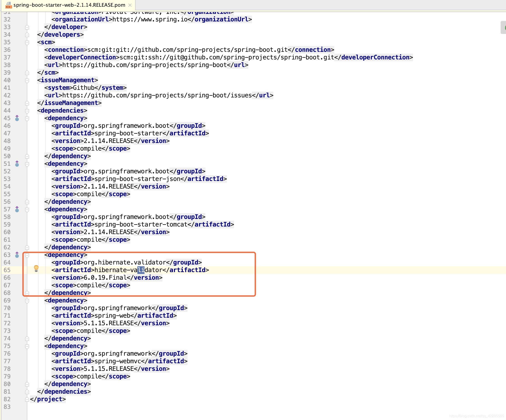Collapse the scm block at line 35
This screenshot has height=420, width=506.
28,42
